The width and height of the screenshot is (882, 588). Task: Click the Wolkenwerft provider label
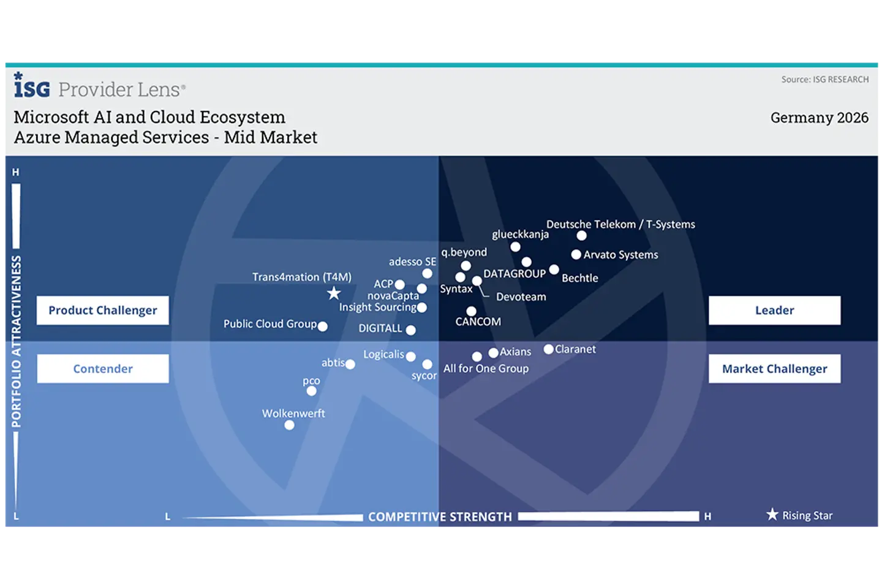(x=293, y=413)
